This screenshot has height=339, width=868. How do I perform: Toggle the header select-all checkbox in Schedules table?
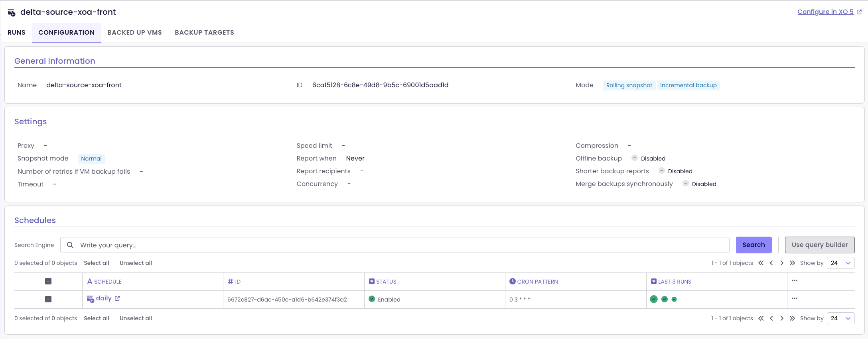(48, 281)
